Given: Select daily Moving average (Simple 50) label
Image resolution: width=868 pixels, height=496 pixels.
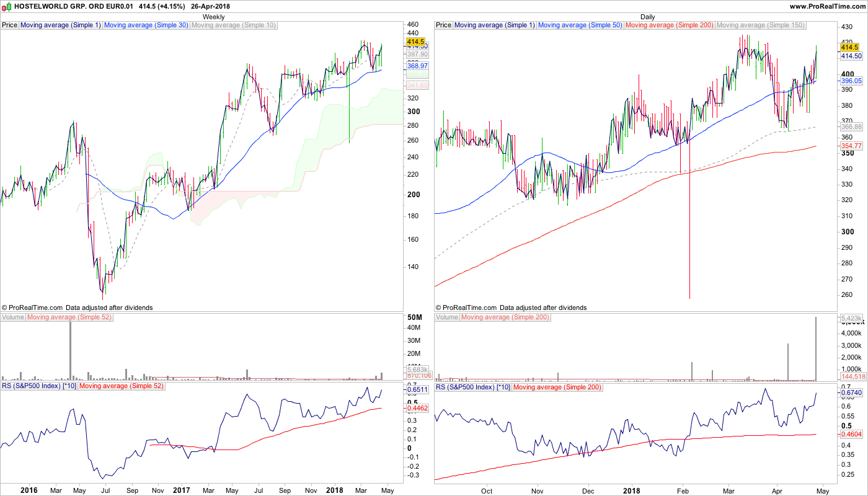Looking at the screenshot, I should tap(580, 25).
